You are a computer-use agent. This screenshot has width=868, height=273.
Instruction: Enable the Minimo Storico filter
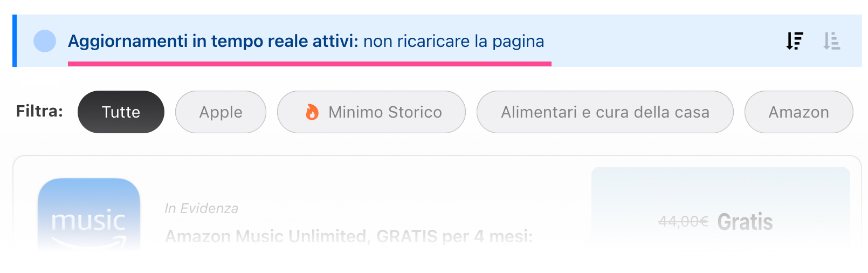(x=371, y=112)
